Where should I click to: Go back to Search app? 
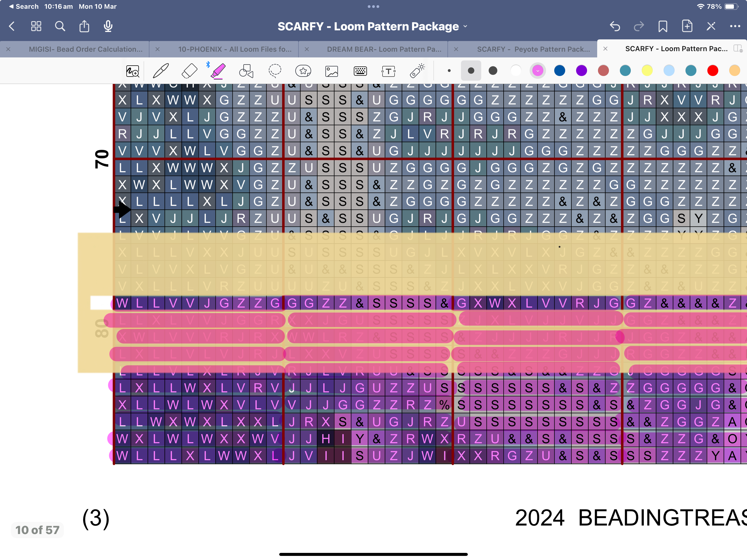(24, 6)
